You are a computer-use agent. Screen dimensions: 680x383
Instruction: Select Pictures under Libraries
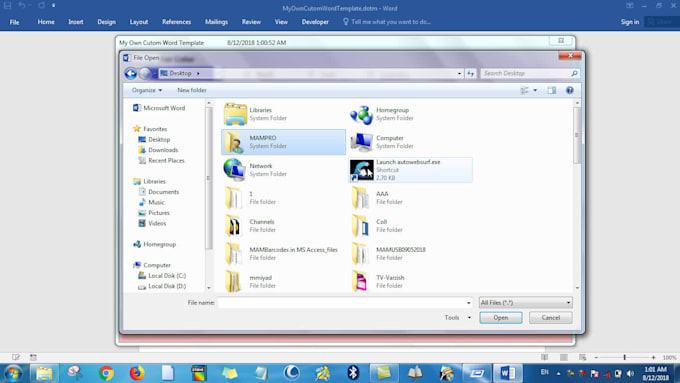pyautogui.click(x=154, y=213)
